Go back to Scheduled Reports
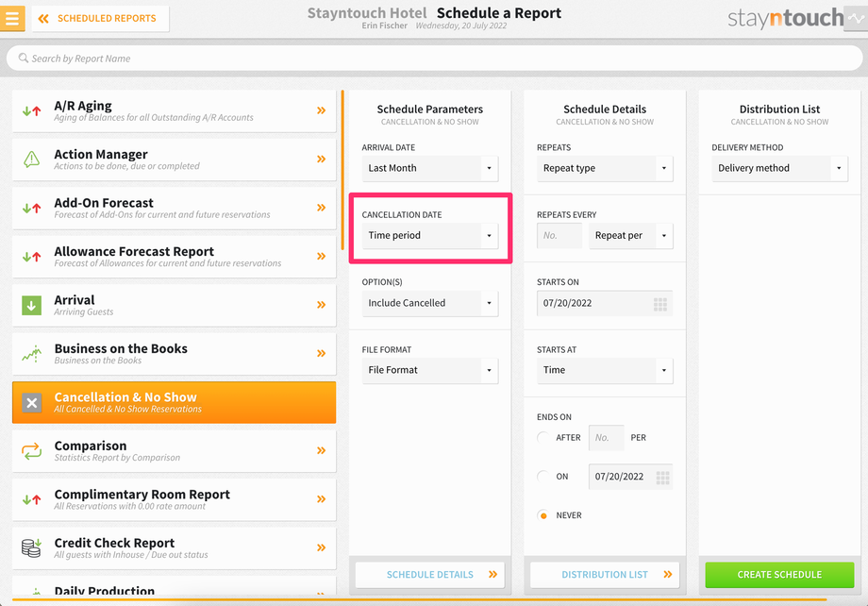 point(100,18)
